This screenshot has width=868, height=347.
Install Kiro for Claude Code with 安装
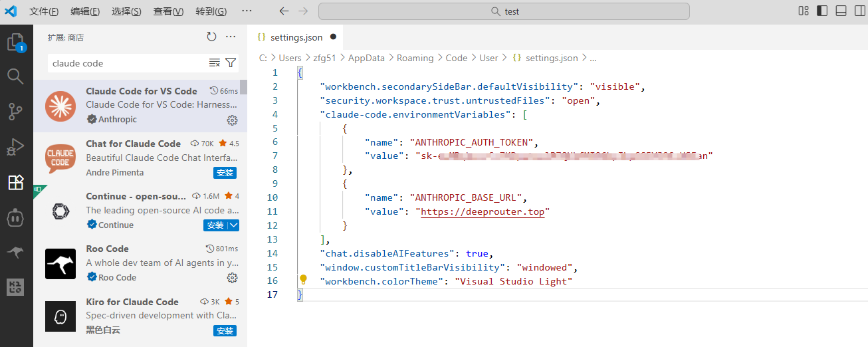pyautogui.click(x=225, y=331)
